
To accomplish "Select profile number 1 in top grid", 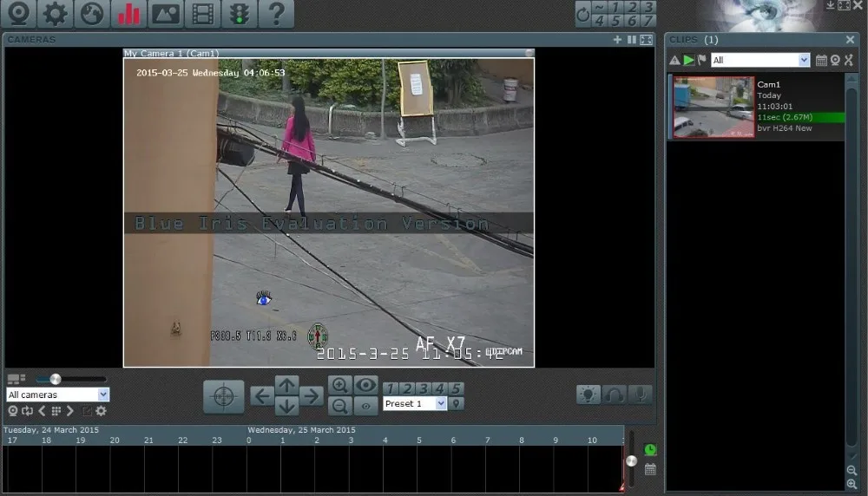I will (x=615, y=7).
